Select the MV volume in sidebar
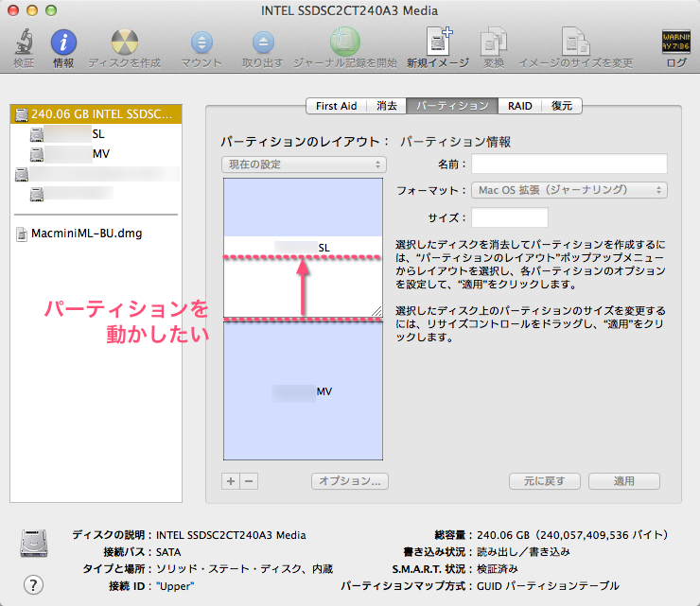The image size is (700, 606). pyautogui.click(x=96, y=154)
